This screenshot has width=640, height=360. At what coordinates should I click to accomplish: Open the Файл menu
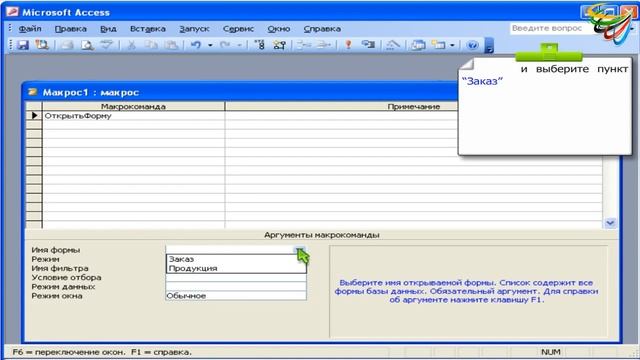(30, 29)
